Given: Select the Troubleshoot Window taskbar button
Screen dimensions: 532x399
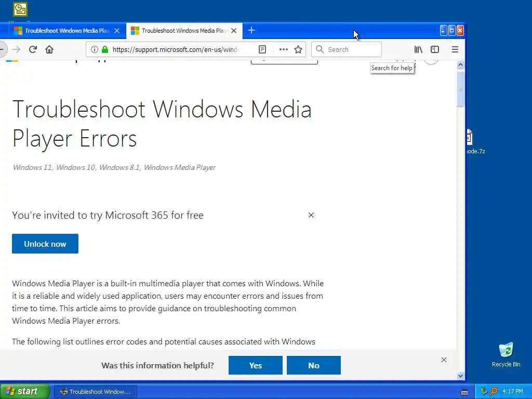Looking at the screenshot, I should tap(96, 392).
